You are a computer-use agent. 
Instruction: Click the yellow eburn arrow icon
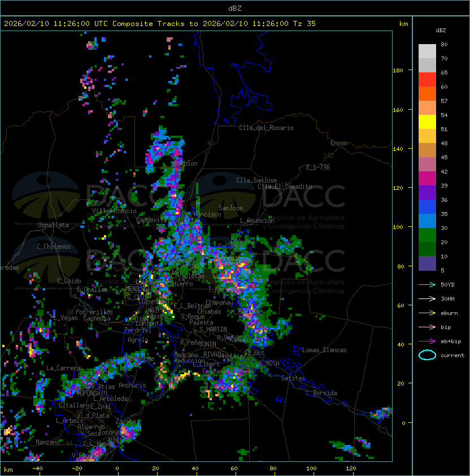pos(427,313)
